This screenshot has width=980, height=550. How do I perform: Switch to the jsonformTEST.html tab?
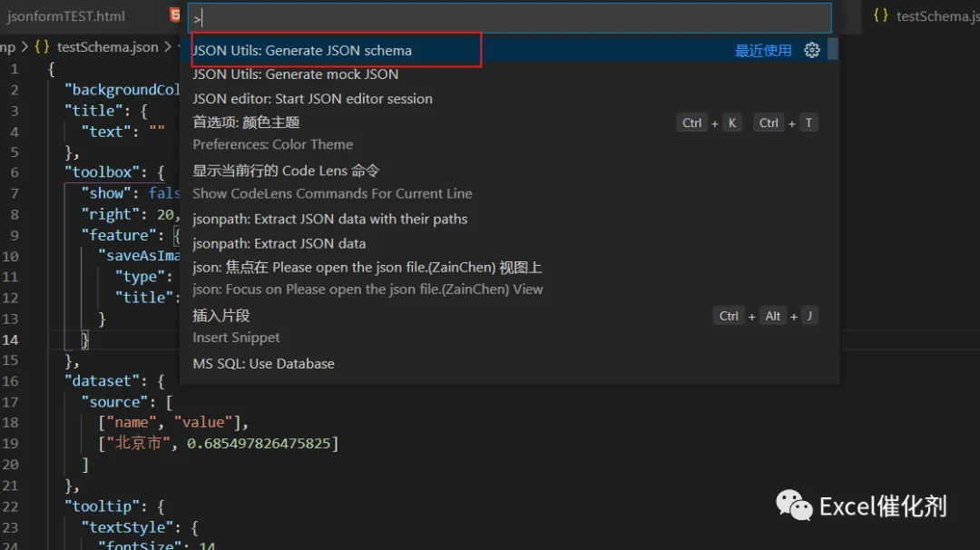point(65,16)
